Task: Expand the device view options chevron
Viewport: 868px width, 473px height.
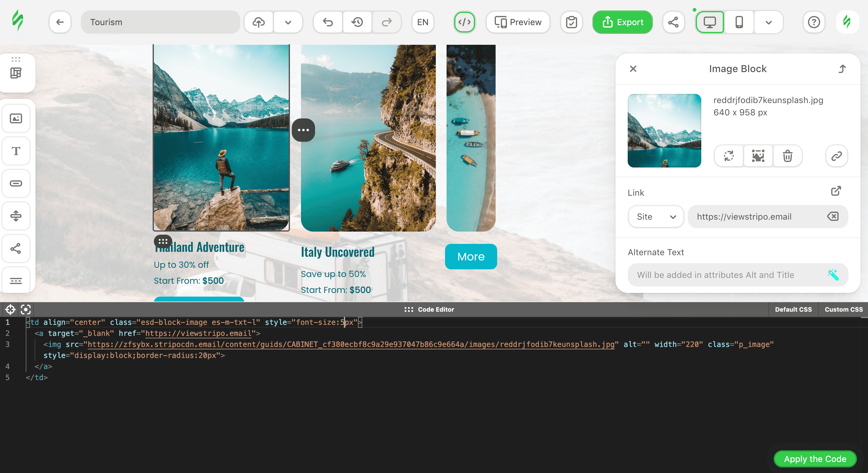Action: [768, 22]
